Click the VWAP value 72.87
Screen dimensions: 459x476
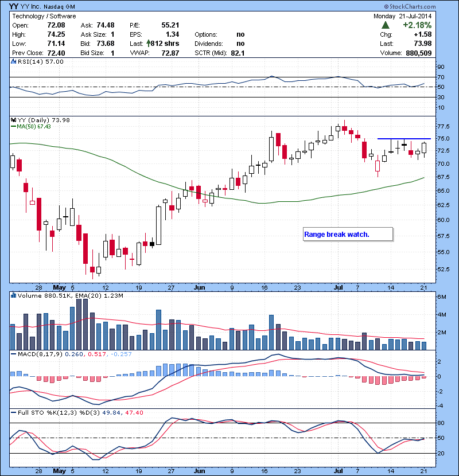coord(170,53)
